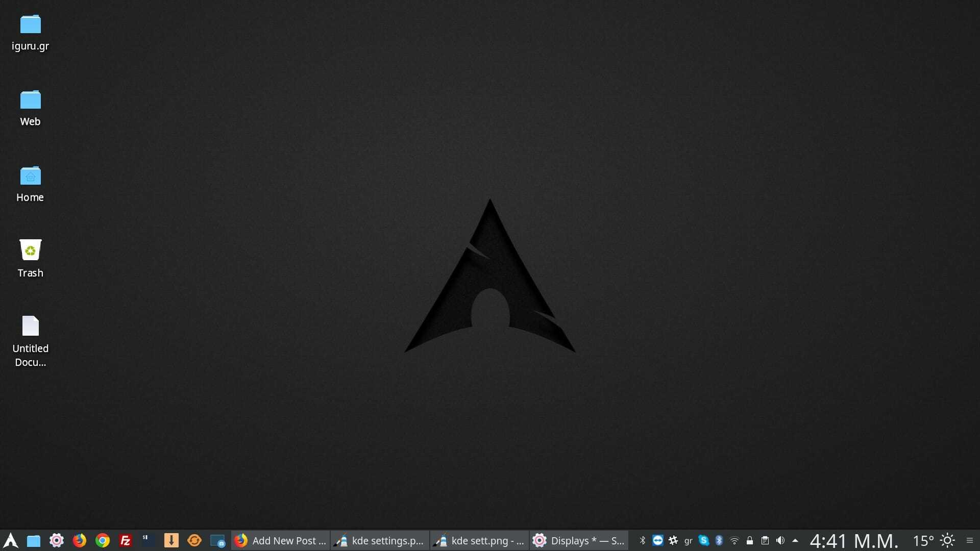Open the 15° weather widget
This screenshot has height=551, width=980.
(x=934, y=540)
